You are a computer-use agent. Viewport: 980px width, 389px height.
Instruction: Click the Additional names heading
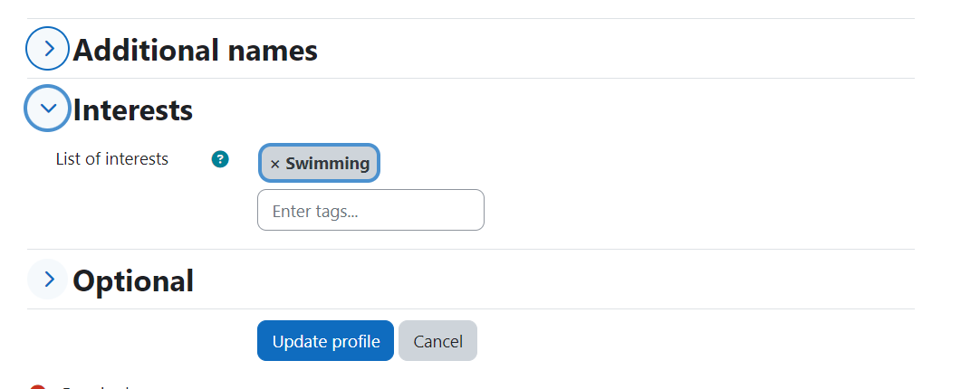[195, 50]
